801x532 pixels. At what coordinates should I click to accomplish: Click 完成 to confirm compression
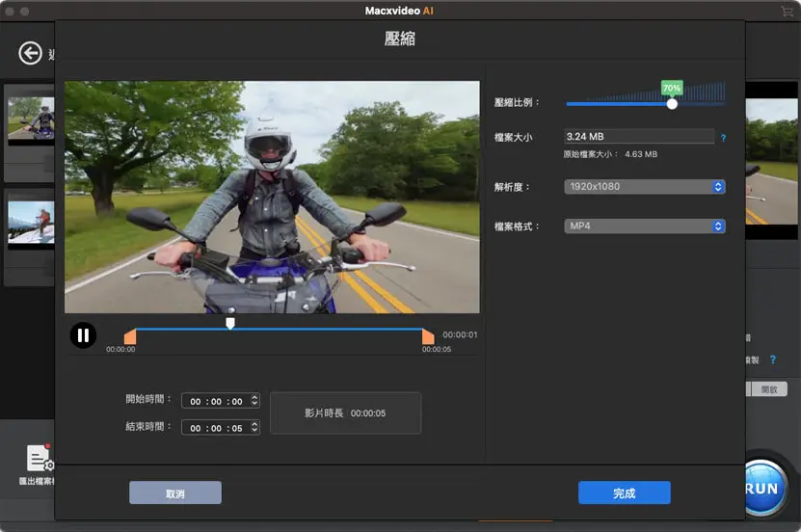tap(624, 493)
